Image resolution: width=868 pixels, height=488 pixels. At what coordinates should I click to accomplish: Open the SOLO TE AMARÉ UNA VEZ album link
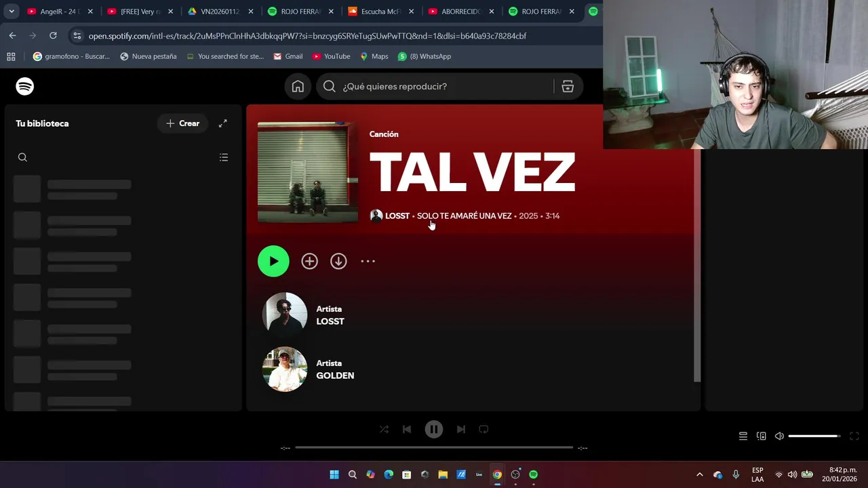click(464, 216)
